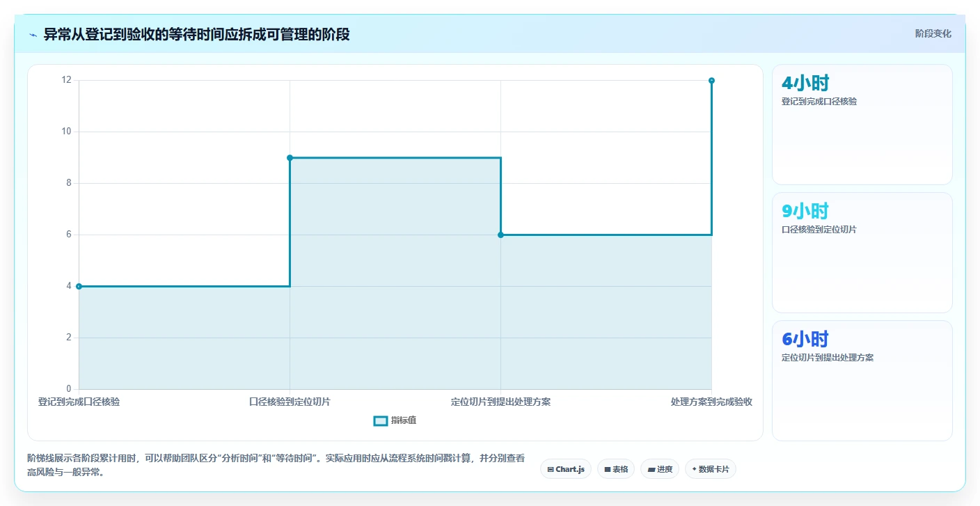This screenshot has width=980, height=506.
Task: Click the data point at value 9
Action: point(290,158)
